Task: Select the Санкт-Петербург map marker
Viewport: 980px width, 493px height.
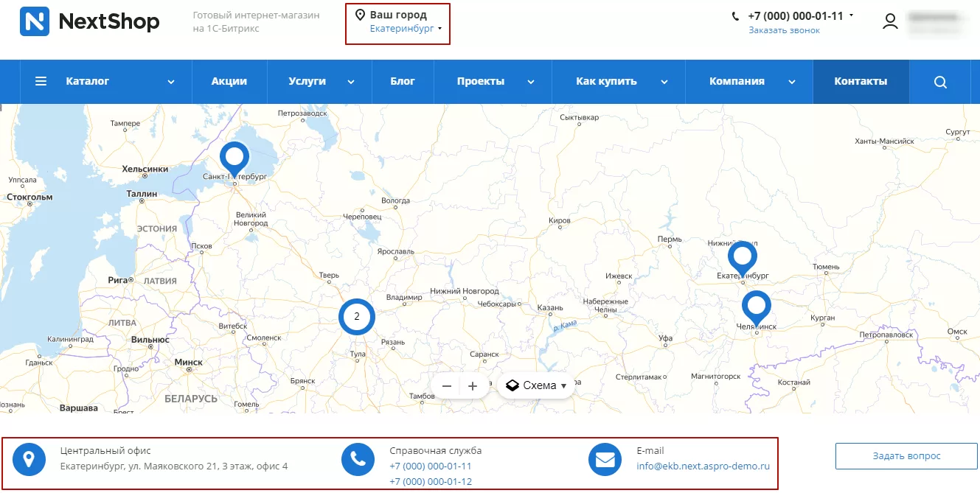Action: click(234, 159)
